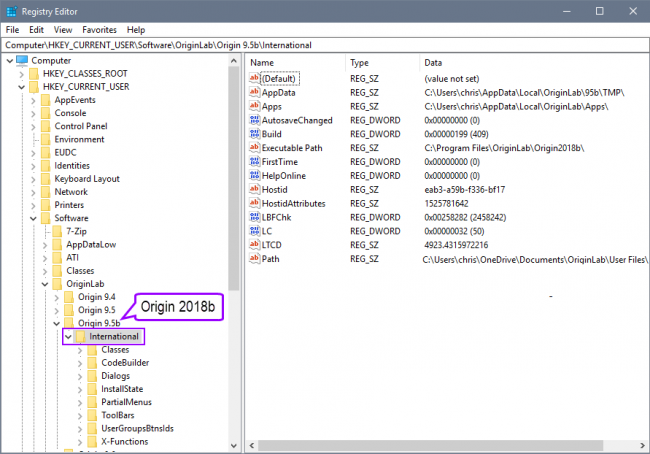Click the Registry Editor app icon in title bar
Viewport: 650px width, 454px height.
tap(11, 11)
